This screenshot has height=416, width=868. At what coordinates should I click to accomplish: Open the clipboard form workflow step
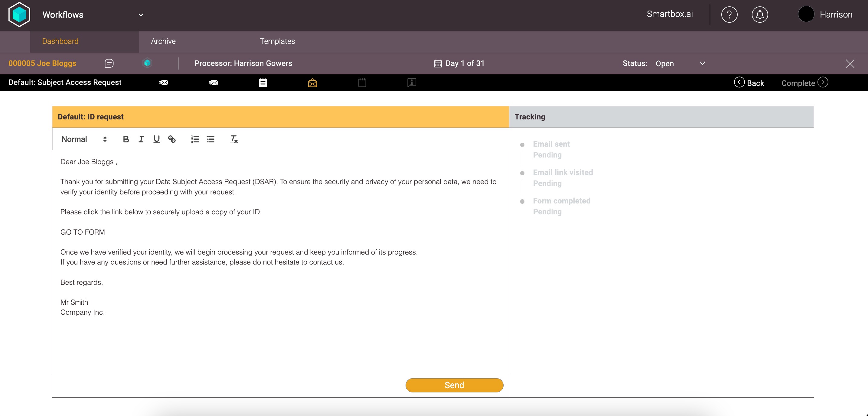coord(263,83)
